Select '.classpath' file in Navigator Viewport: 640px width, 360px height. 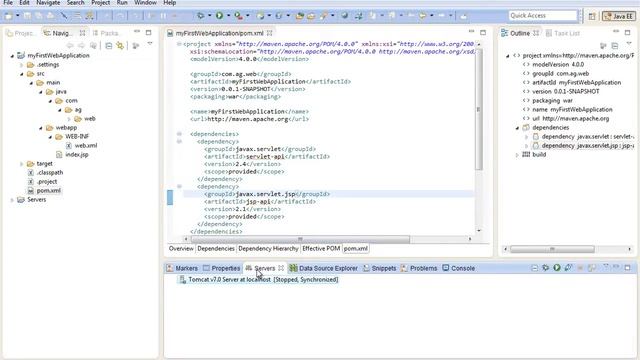click(x=50, y=173)
